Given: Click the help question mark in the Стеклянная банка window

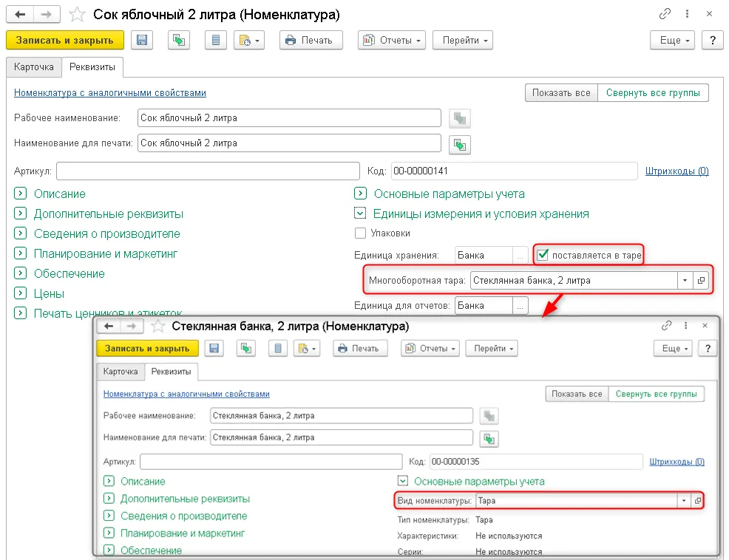Looking at the screenshot, I should coord(708,348).
